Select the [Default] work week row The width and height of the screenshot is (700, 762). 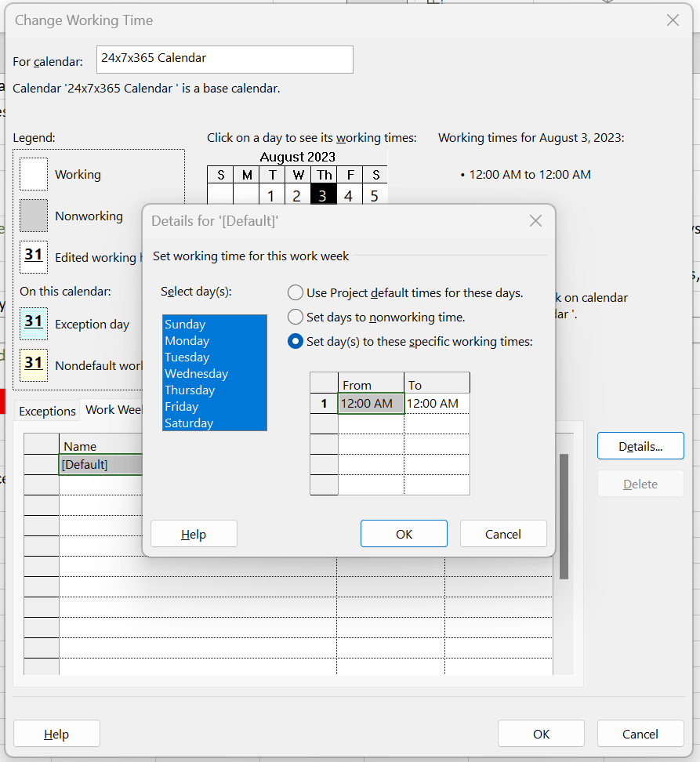[101, 465]
